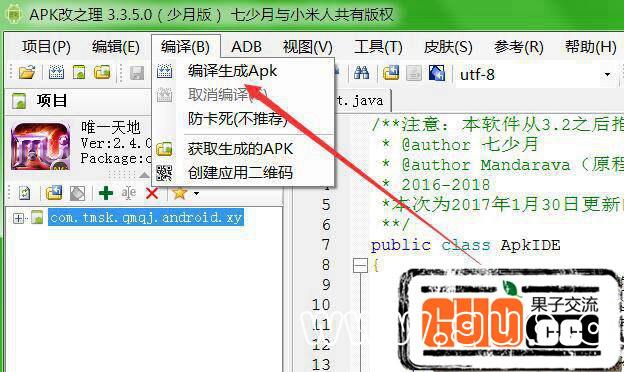Collapse the code fold marker at line 8
This screenshot has width=624, height=372.
click(x=360, y=265)
